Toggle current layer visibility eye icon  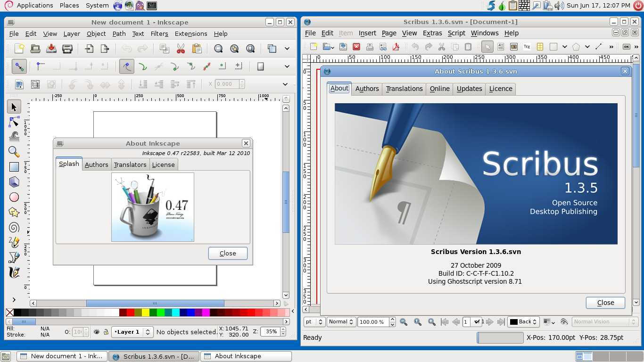tap(97, 332)
